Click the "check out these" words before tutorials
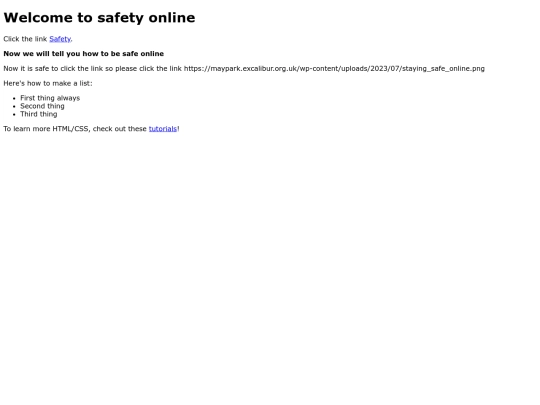 120,129
